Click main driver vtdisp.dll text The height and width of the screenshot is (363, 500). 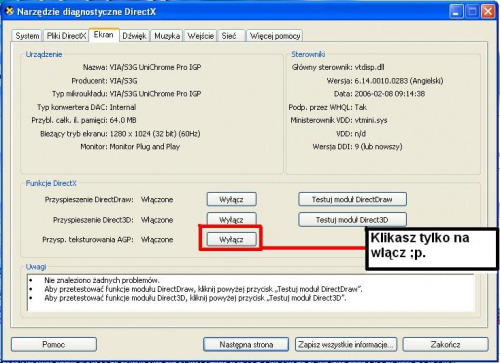[369, 67]
